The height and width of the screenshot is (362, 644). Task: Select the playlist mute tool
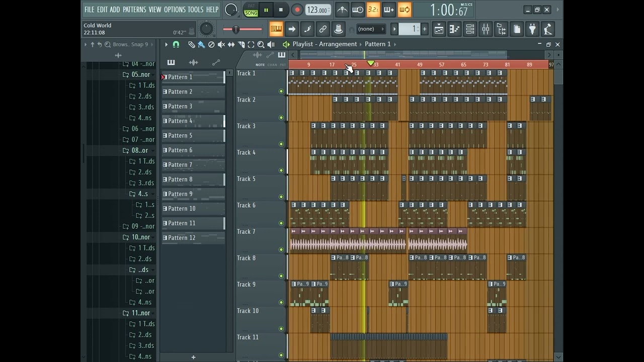point(221,45)
